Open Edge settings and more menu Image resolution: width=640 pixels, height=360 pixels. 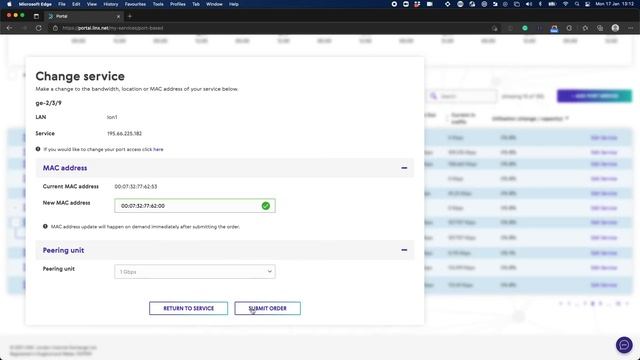[631, 28]
